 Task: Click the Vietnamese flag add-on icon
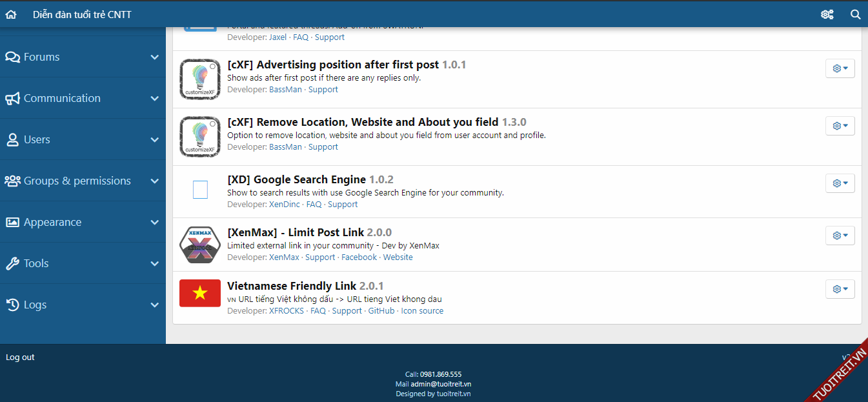(200, 293)
